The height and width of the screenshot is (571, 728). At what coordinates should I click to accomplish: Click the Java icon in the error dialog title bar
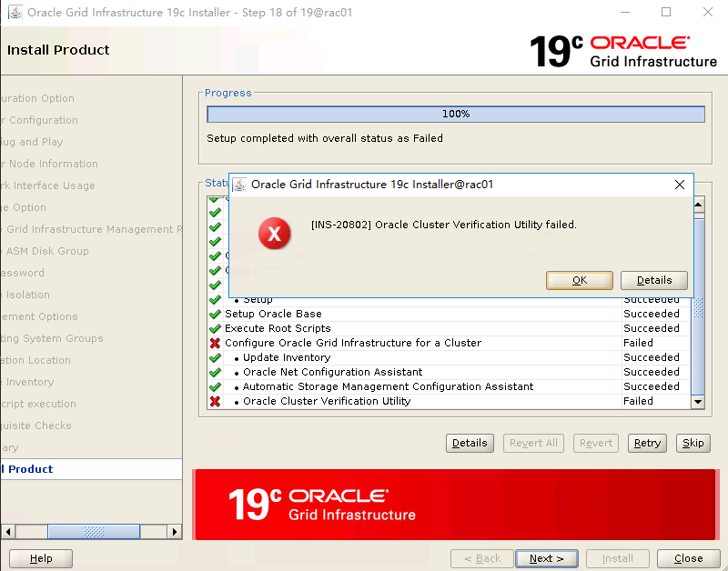pyautogui.click(x=239, y=185)
